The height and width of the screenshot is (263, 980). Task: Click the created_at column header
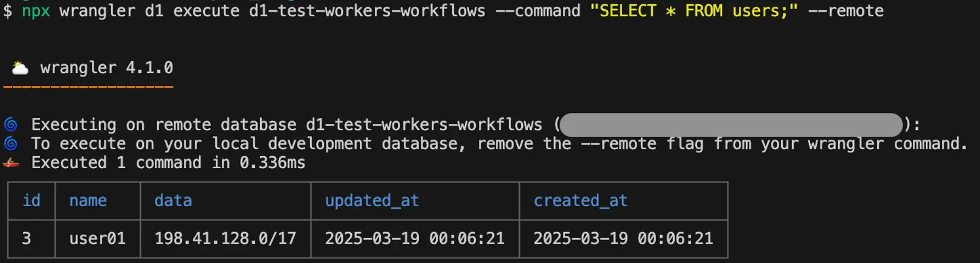(580, 201)
